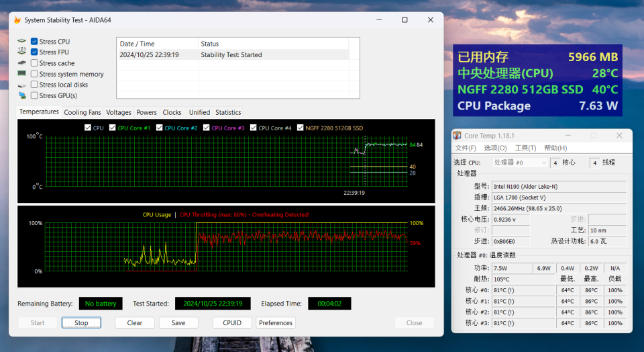Open the 选项(O) menu in Core Temp
This screenshot has height=352, width=644.
[x=495, y=148]
